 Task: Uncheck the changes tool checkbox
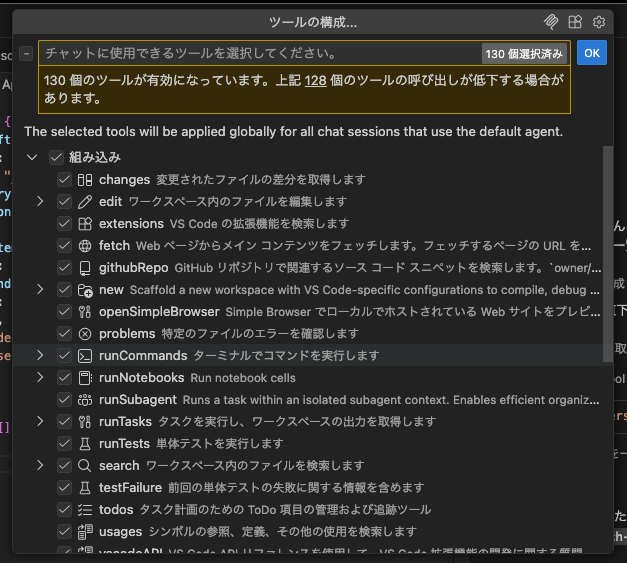(x=64, y=180)
